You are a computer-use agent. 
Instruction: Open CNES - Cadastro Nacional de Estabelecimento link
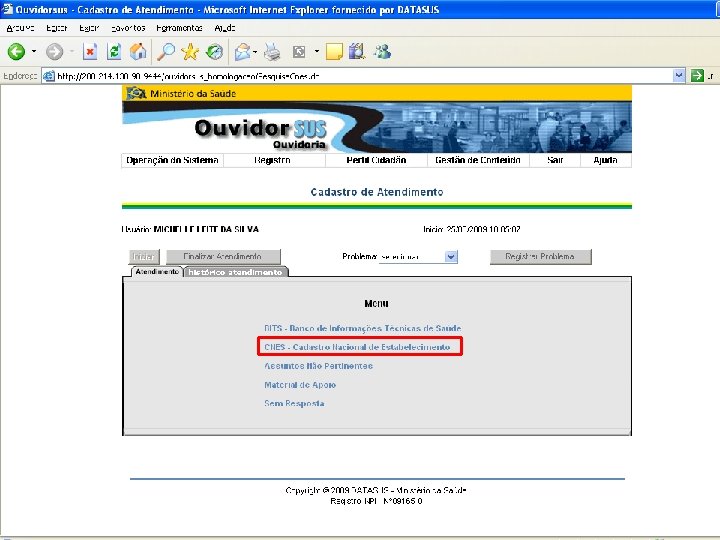pos(357,347)
